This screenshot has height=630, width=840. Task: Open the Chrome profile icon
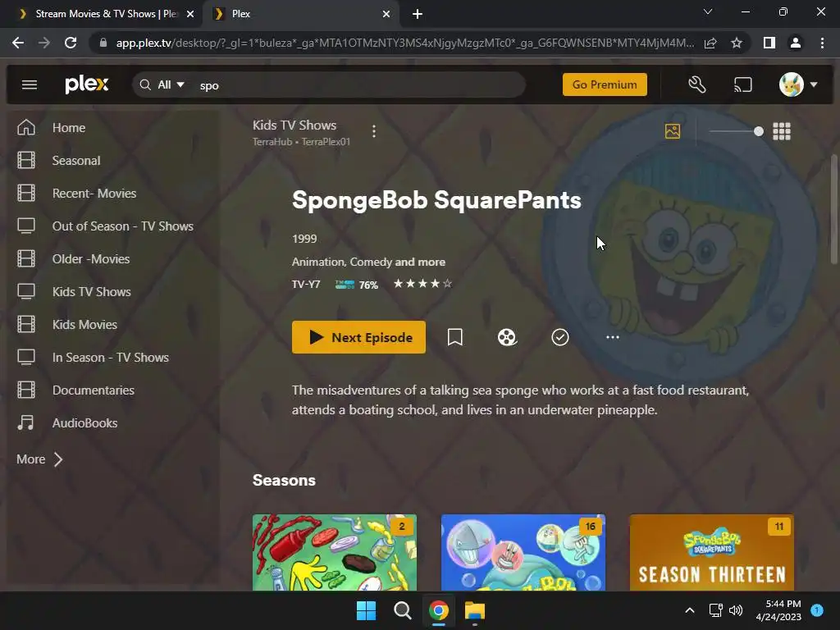(796, 43)
